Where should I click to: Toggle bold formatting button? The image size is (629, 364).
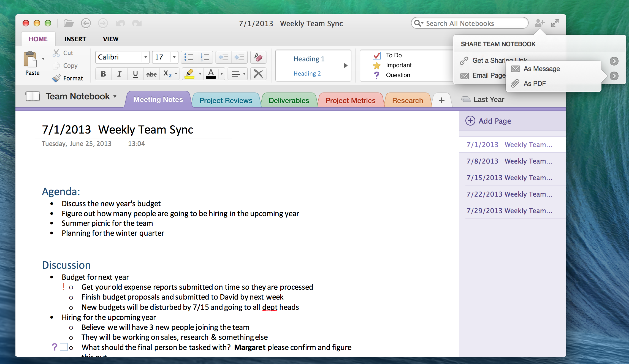103,74
